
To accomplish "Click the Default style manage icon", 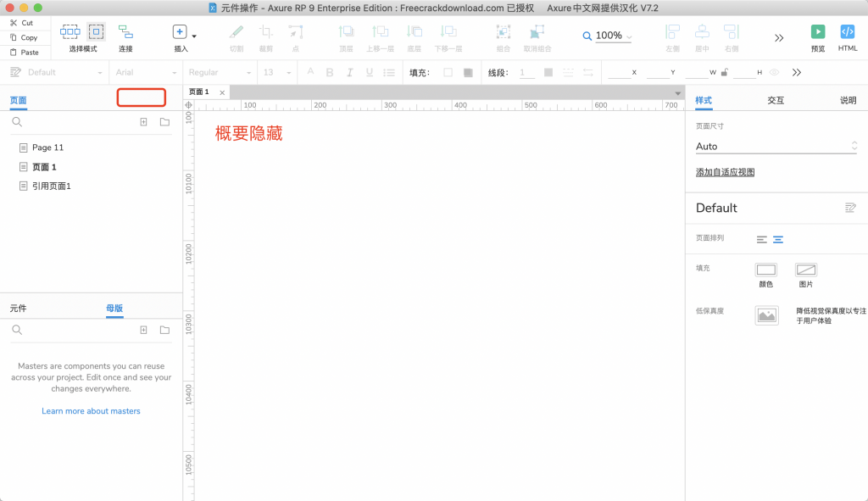I will click(x=850, y=208).
